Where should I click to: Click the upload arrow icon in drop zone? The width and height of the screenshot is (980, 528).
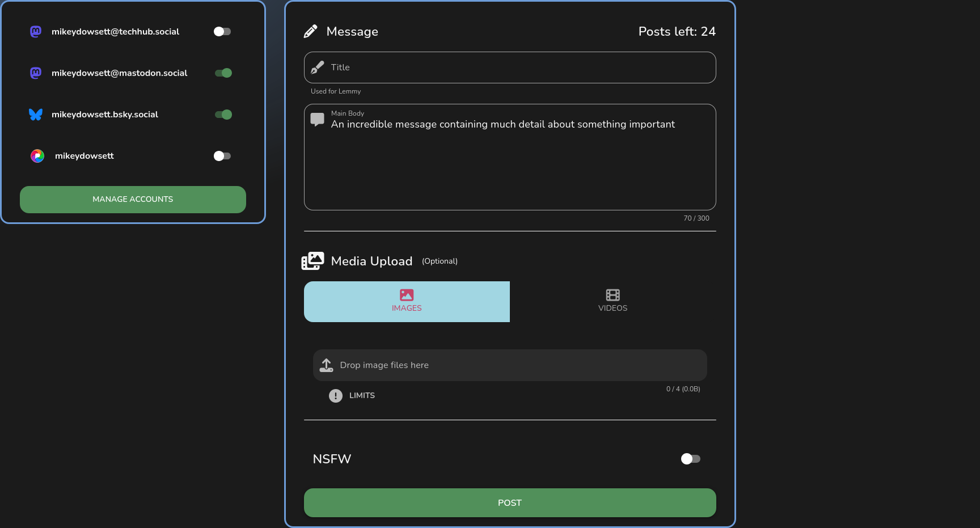327,365
